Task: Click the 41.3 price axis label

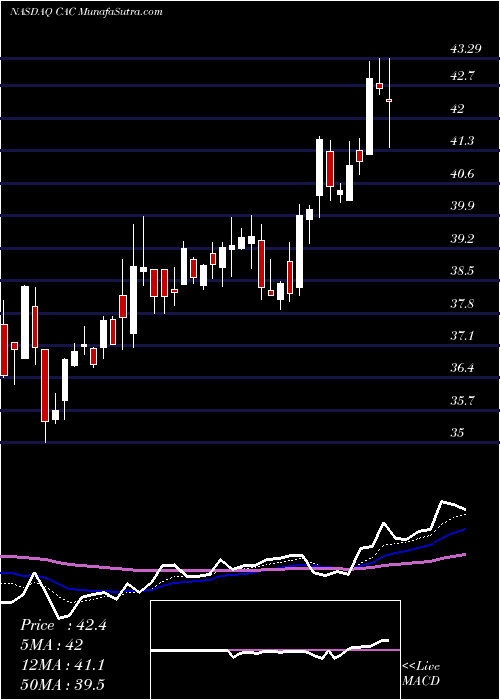Action: [x=462, y=141]
